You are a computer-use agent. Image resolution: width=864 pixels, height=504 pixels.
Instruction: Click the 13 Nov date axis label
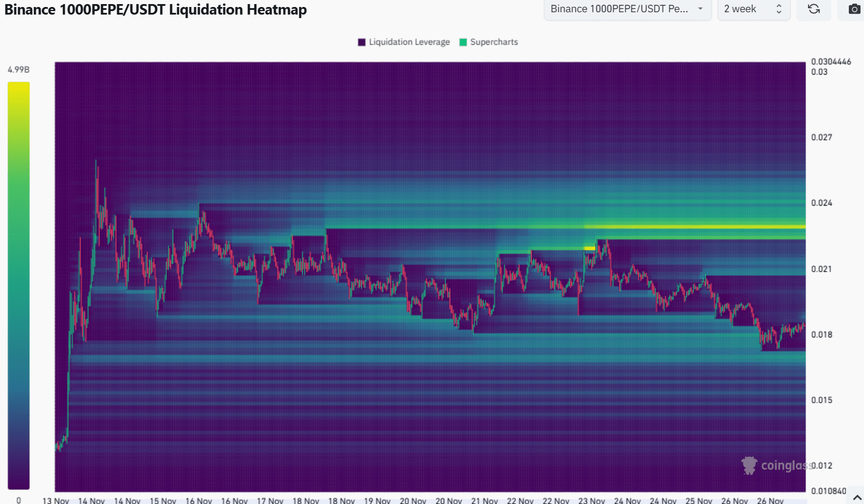click(55, 501)
